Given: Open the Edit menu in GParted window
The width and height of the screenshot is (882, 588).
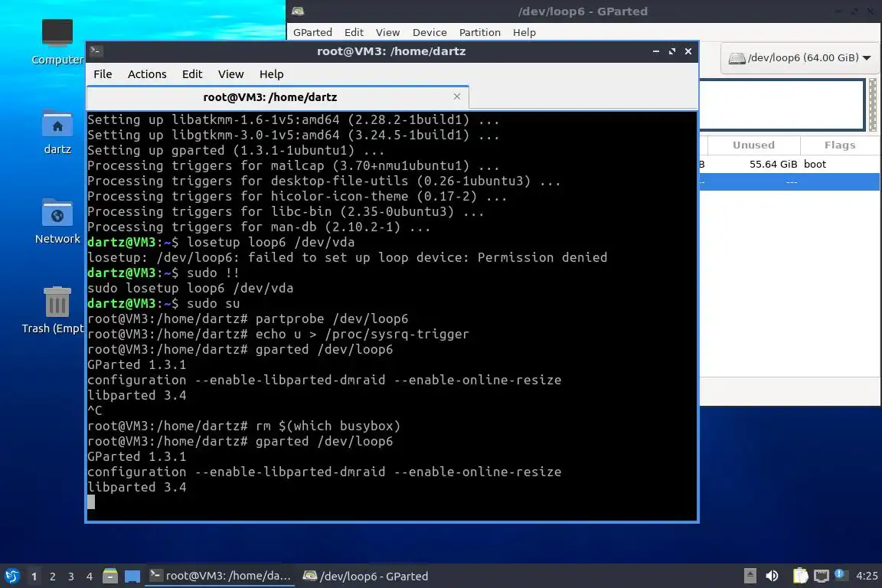Looking at the screenshot, I should coord(354,33).
